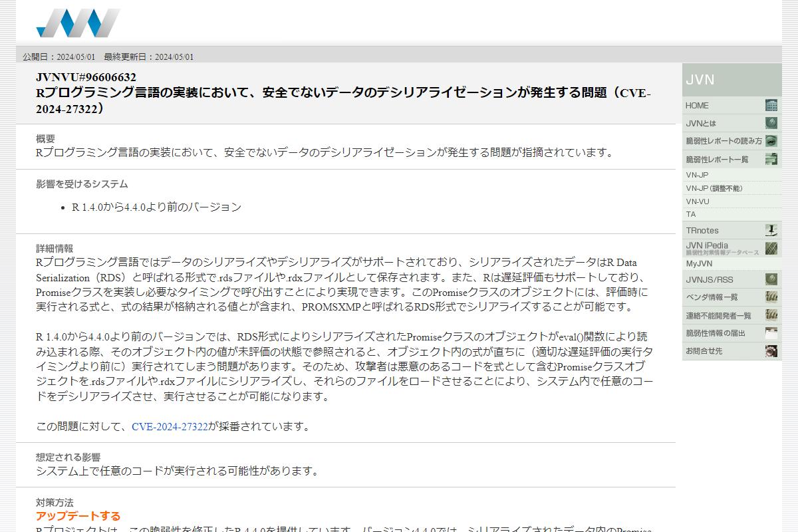The image size is (798, 532).
Task: Click the orange アップデートする subheading
Action: [78, 516]
